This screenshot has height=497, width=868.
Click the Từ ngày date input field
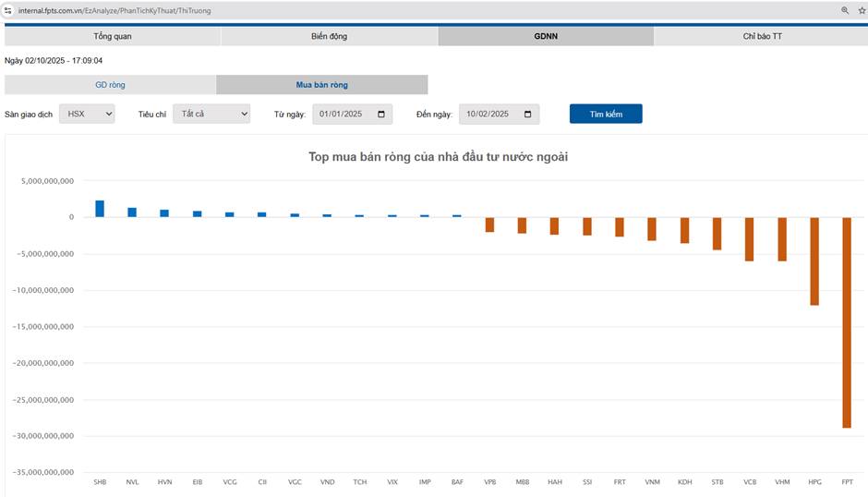(342, 114)
